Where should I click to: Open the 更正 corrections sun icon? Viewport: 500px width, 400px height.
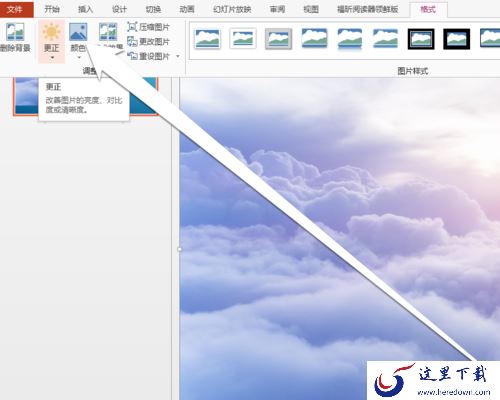pyautogui.click(x=51, y=32)
